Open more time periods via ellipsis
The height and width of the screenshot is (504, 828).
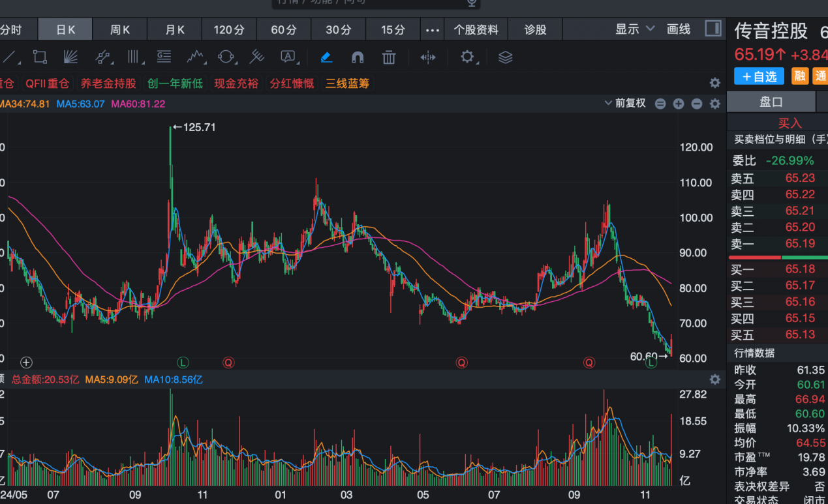tap(433, 30)
